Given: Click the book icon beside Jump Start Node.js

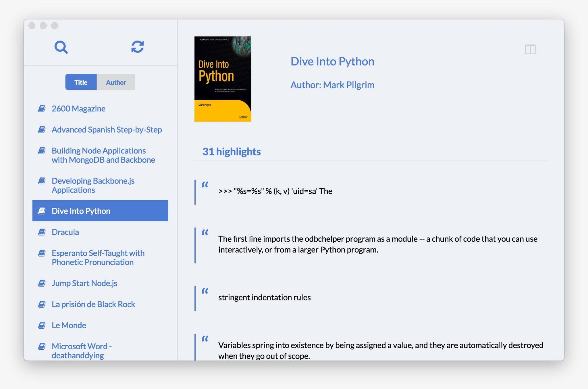Looking at the screenshot, I should click(42, 283).
